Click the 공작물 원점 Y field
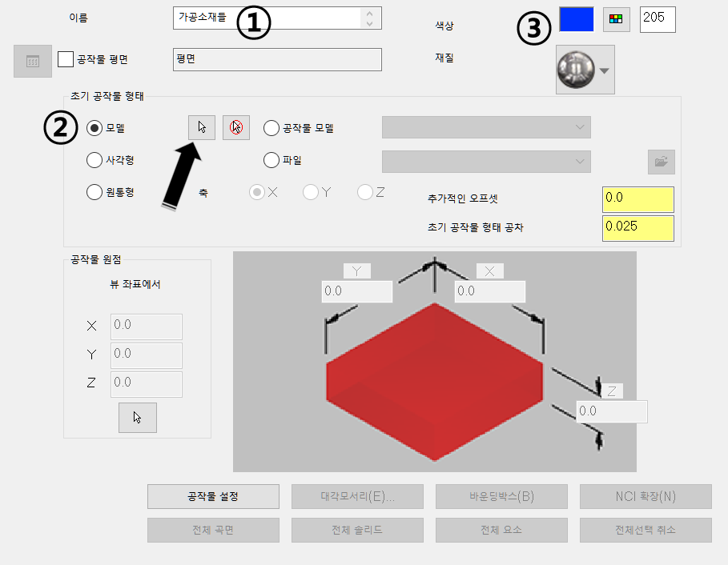 pyautogui.click(x=147, y=355)
